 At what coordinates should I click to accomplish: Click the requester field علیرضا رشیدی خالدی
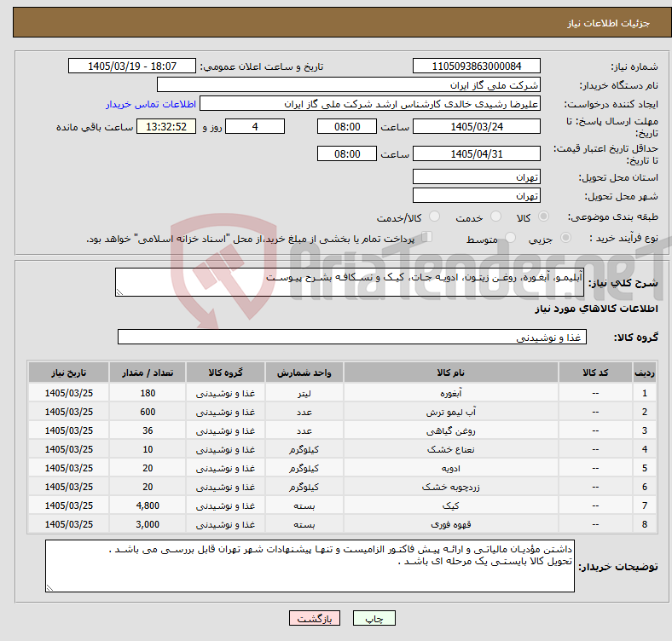tap(370, 104)
